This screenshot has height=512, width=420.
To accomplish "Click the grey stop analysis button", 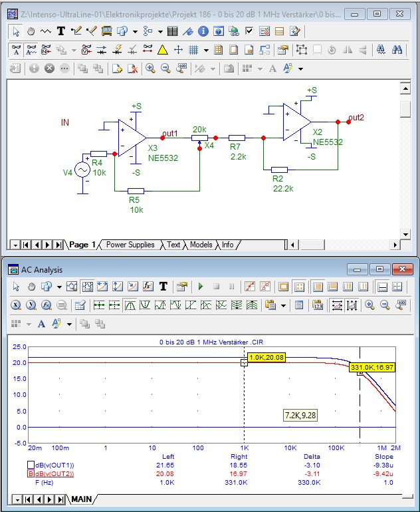I will [x=216, y=287].
